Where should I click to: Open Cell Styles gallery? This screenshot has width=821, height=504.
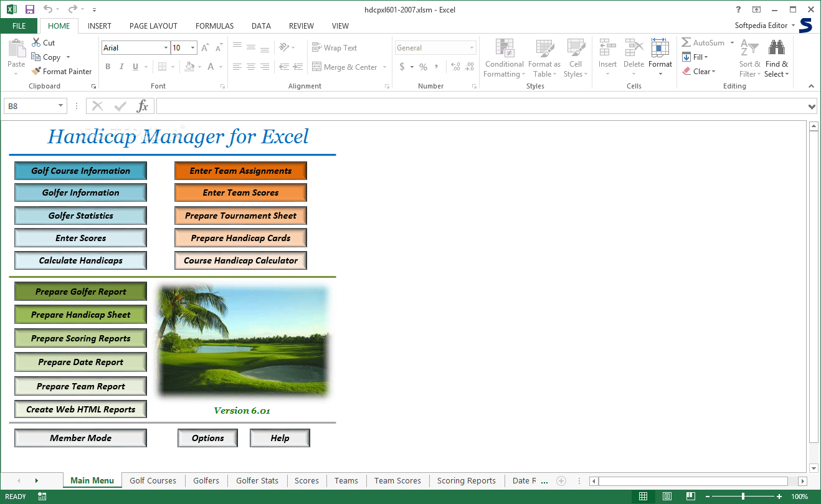point(576,58)
